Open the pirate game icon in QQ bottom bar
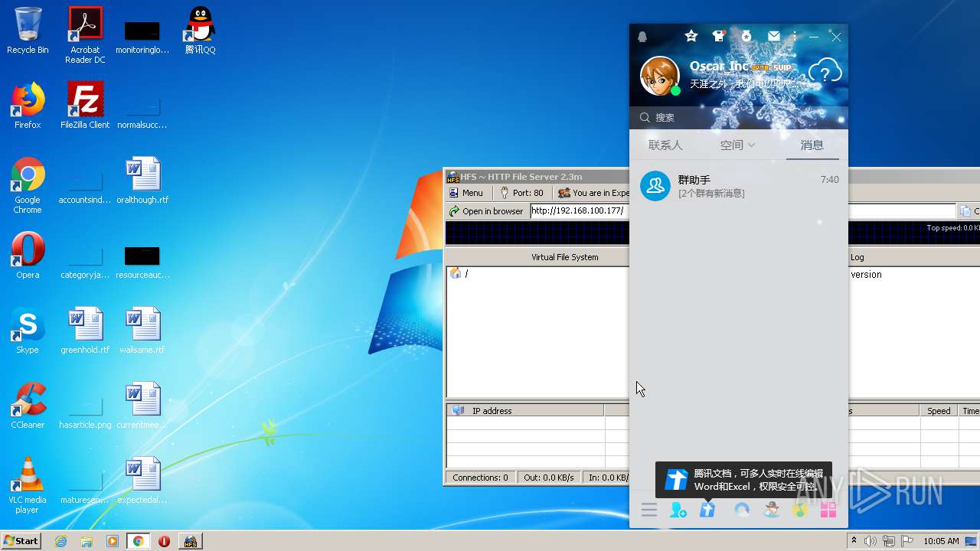This screenshot has height=551, width=980. (772, 510)
